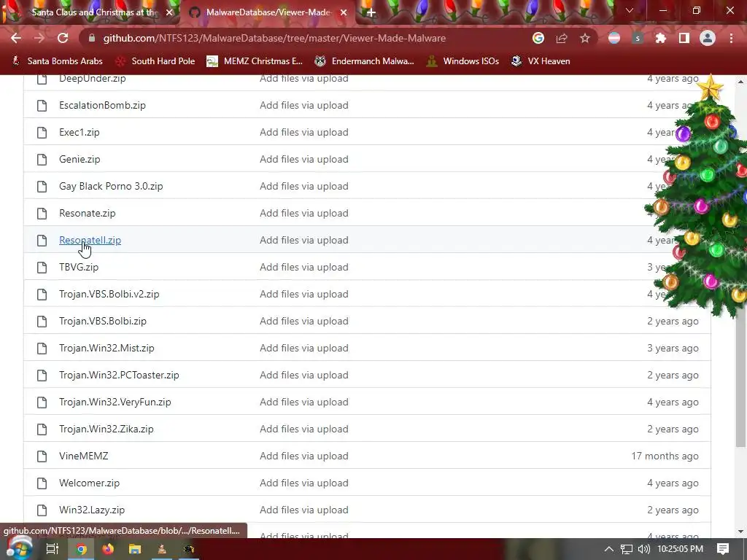Open File Explorer from the taskbar
This screenshot has height=560, width=747.
tap(135, 549)
